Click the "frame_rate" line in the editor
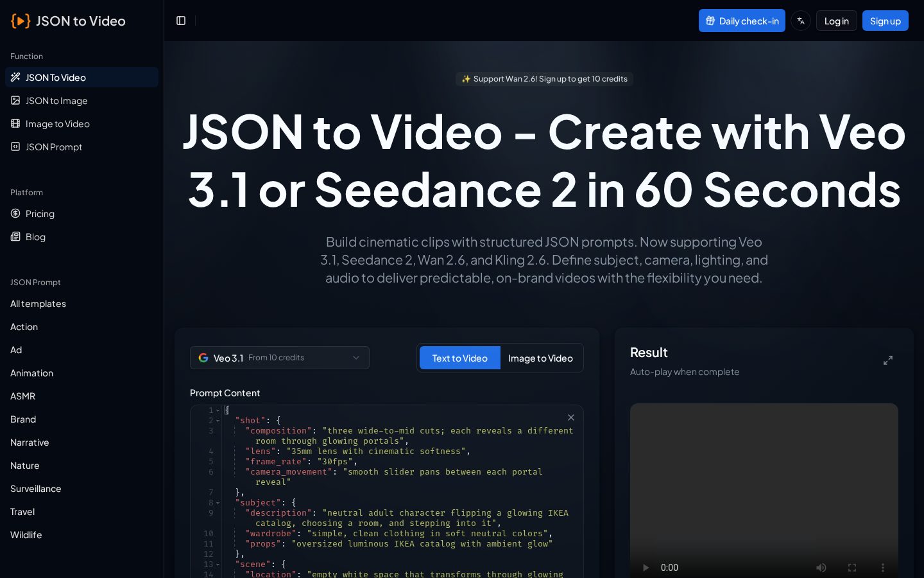Screen dimensions: 924x578 click(301, 462)
